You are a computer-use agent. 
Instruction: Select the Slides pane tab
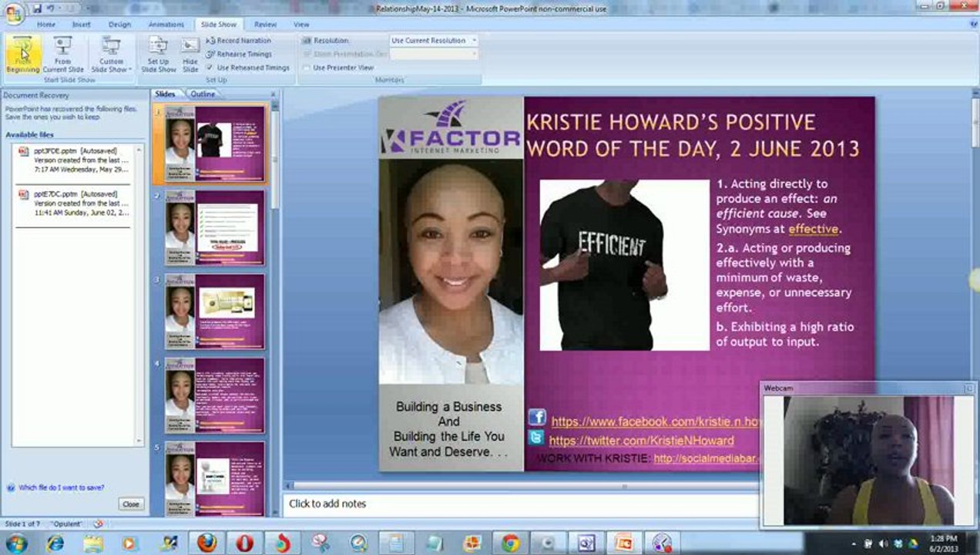165,94
